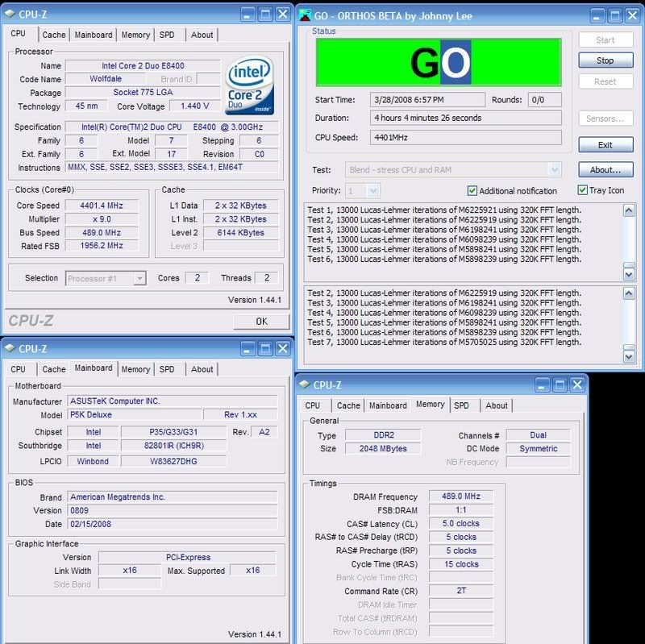Click the CPU-Z title icon in the top-left window
The width and height of the screenshot is (645, 644).
pyautogui.click(x=10, y=14)
